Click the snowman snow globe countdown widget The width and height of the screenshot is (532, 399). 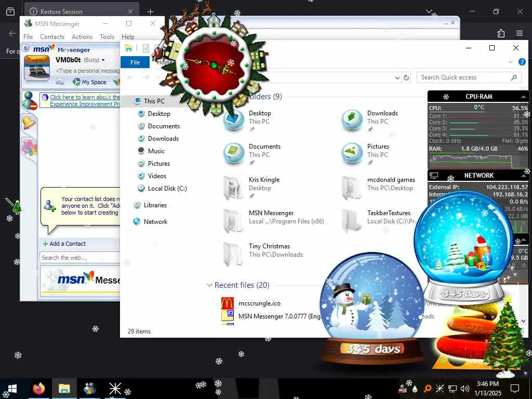(x=372, y=309)
